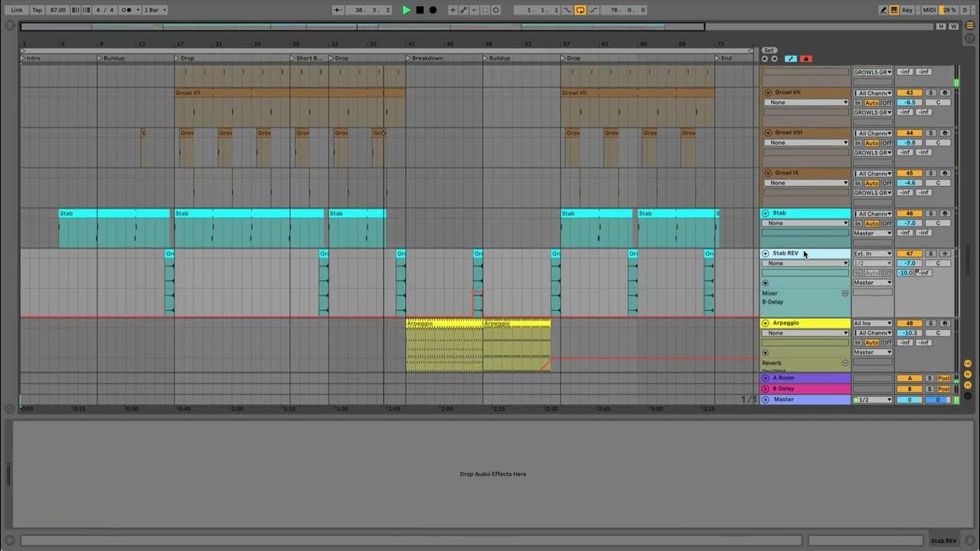Click the Session Record circle icon
This screenshot has height=551, width=980.
click(495, 10)
